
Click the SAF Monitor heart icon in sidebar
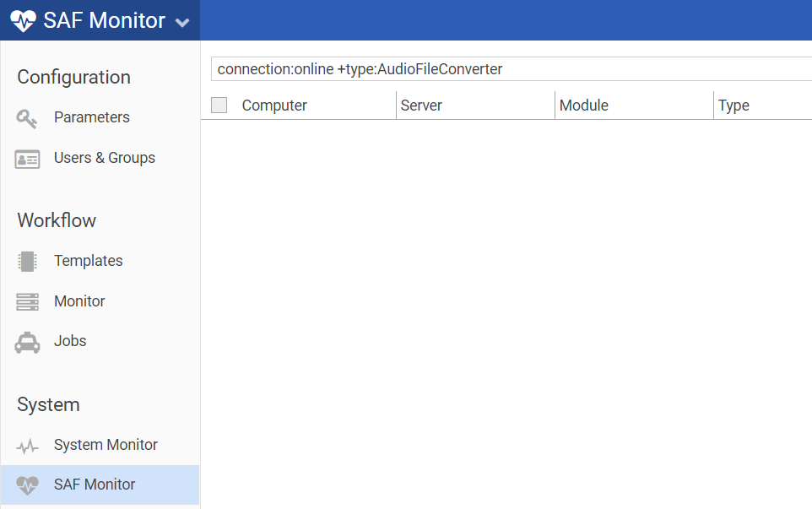tap(27, 485)
